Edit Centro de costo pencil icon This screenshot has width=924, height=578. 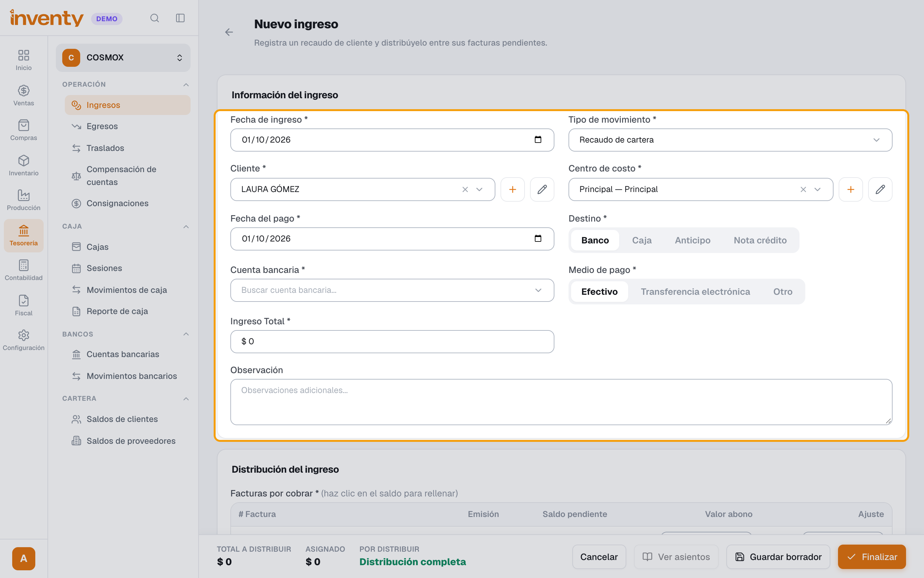[x=880, y=189]
